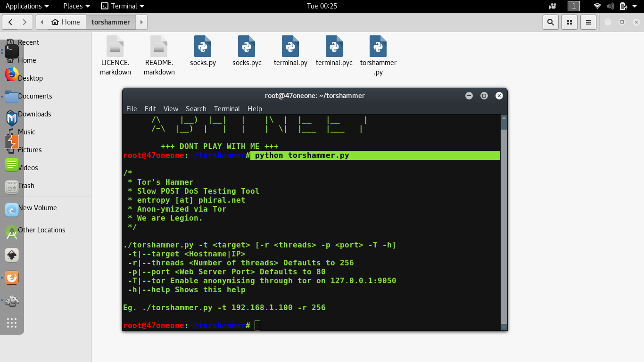
Task: Launch Android Studio from the dock
Action: 12,232
